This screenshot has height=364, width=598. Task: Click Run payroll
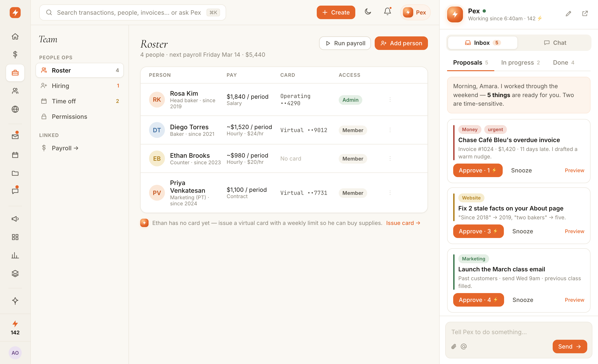pos(345,43)
